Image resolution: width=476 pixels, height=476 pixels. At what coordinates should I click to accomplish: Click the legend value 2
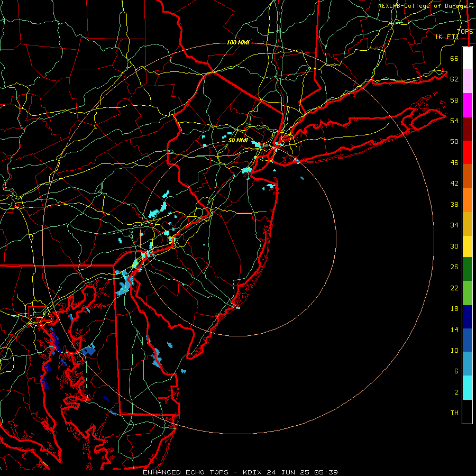pos(456,392)
